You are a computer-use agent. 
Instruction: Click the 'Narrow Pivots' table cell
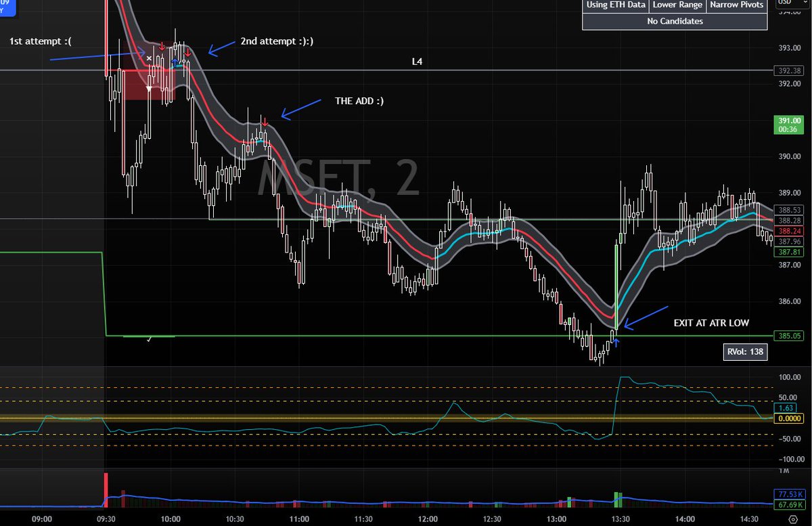point(736,5)
